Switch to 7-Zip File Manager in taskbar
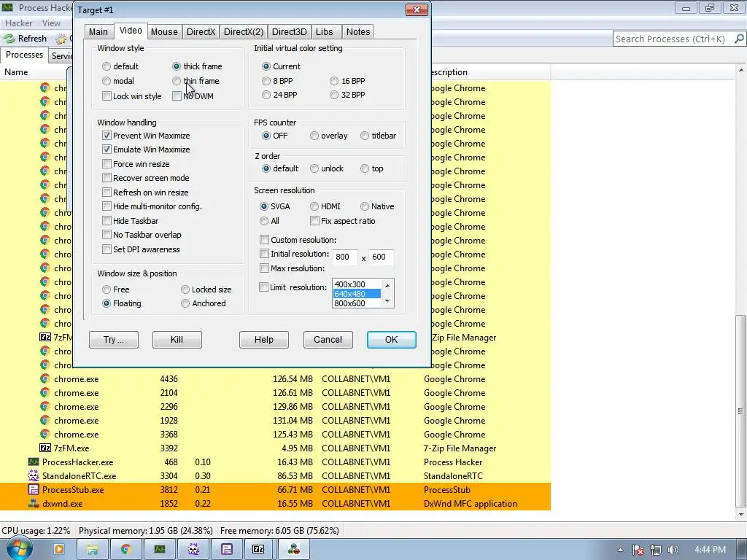 (x=258, y=549)
